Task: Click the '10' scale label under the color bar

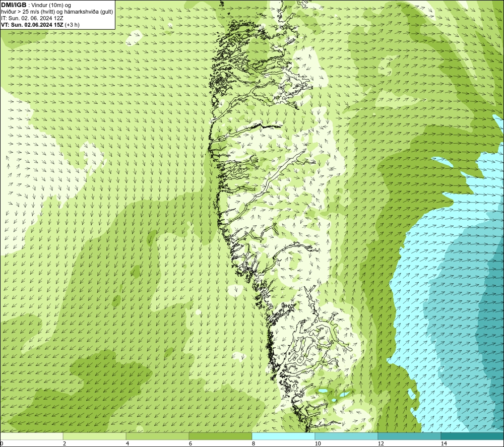Action: click(x=318, y=443)
